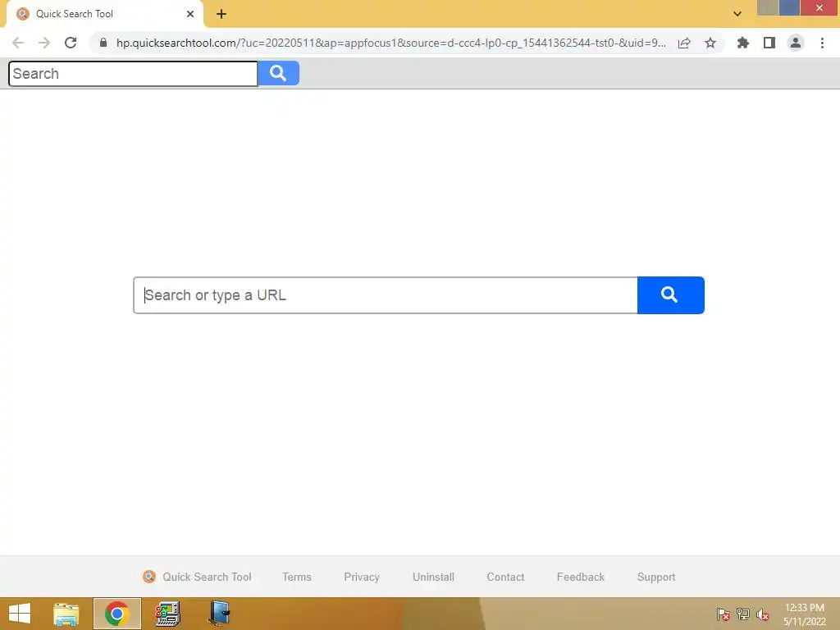
Task: View site info via the padlock icon
Action: (103, 43)
